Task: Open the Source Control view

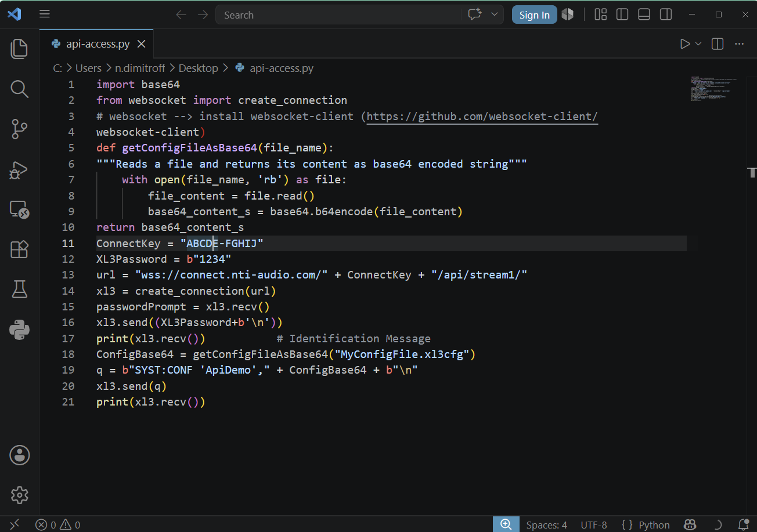Action: point(19,129)
